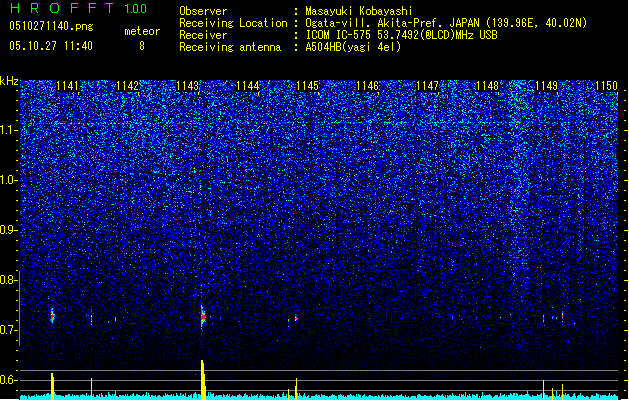Select the filename 0510271140.png

[51, 26]
